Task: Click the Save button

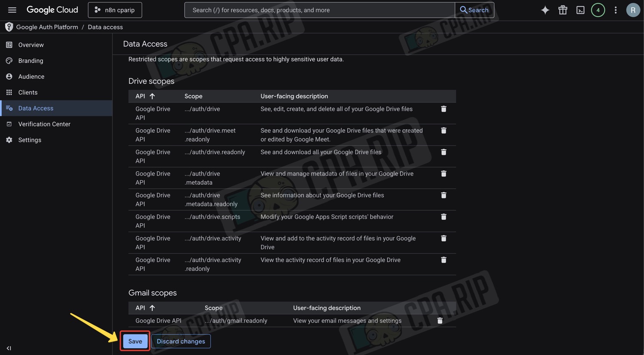Action: pyautogui.click(x=135, y=341)
